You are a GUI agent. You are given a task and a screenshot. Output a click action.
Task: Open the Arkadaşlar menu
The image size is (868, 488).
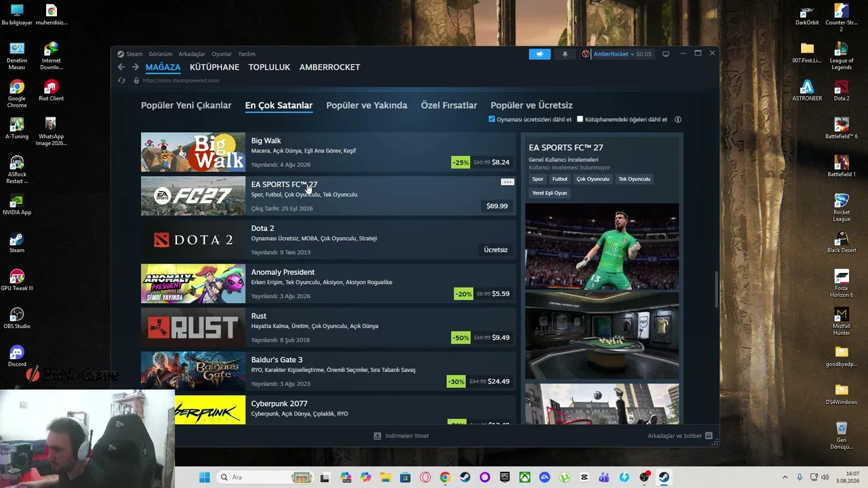pyautogui.click(x=192, y=54)
